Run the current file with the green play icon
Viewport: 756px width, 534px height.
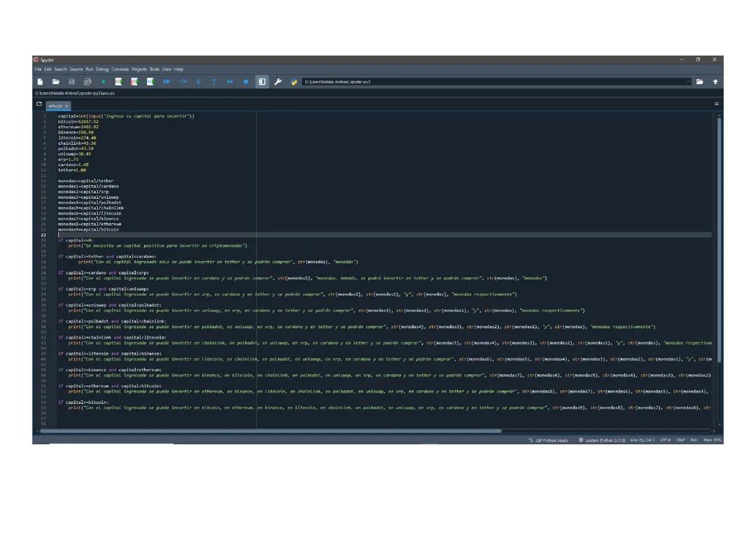[x=103, y=81]
